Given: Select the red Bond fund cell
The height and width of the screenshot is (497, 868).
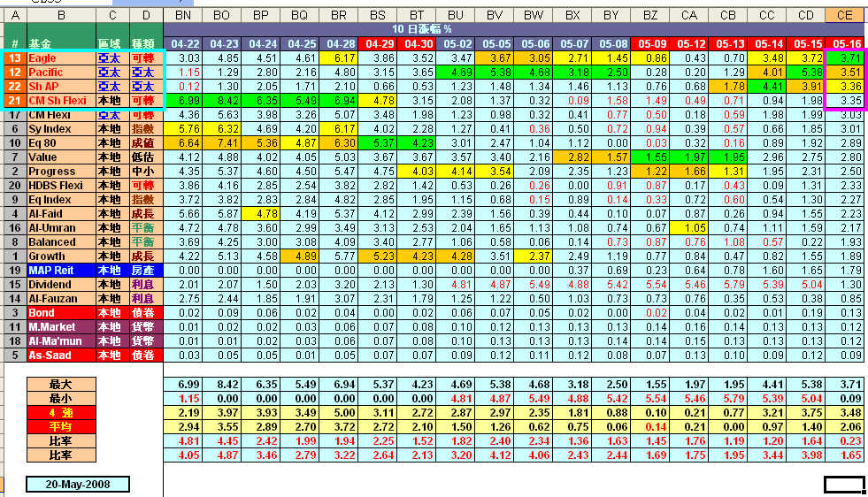Looking at the screenshot, I should tap(61, 313).
